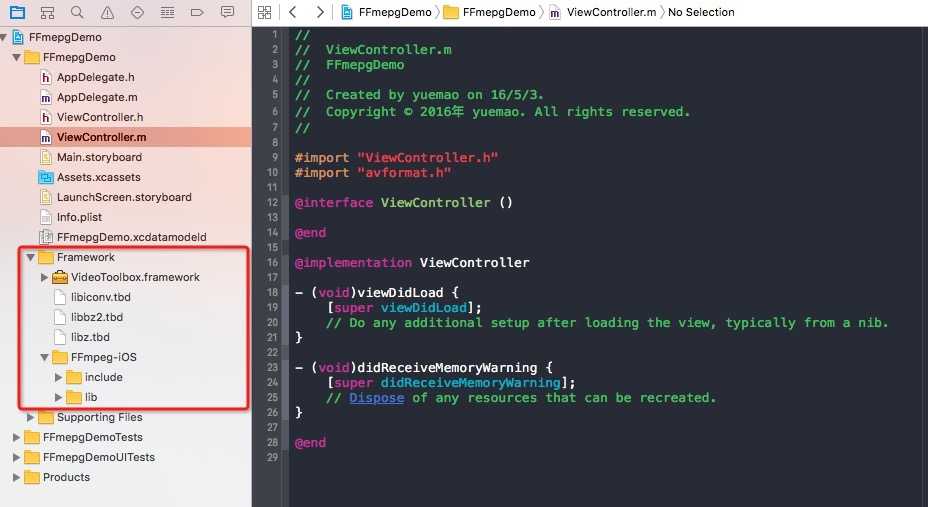Click the FFmepgDemo.xcdatamodeld file icon

[46, 237]
